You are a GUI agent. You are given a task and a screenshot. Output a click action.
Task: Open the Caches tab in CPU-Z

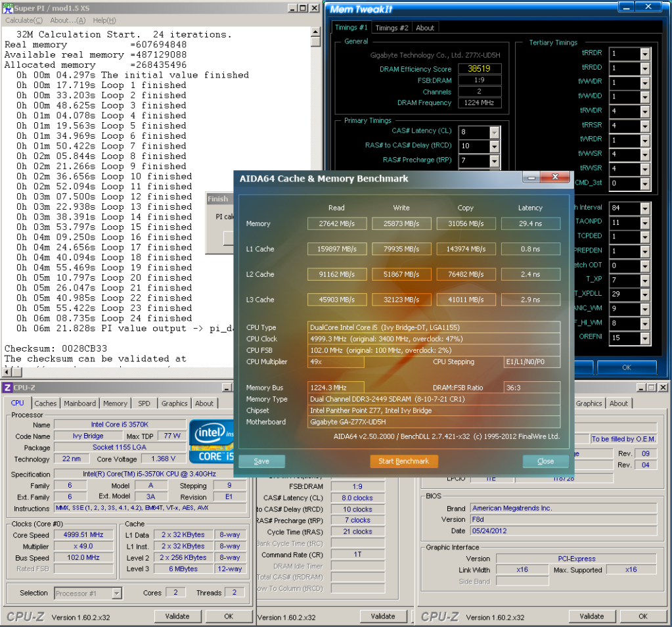pos(45,404)
